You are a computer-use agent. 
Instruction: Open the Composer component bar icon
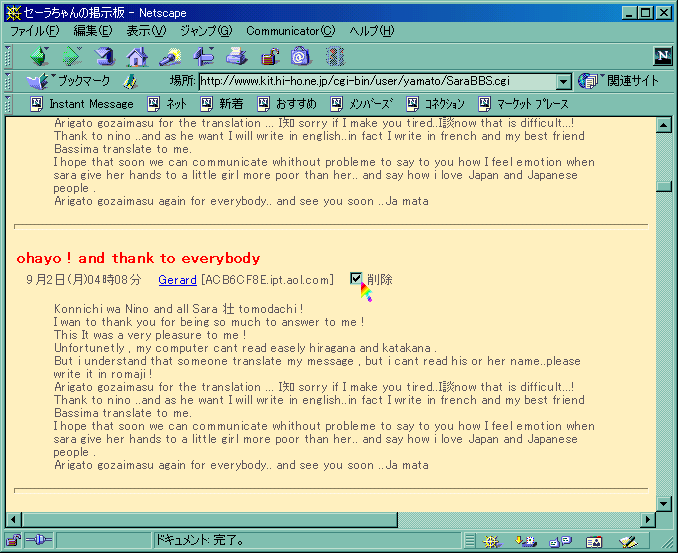(x=628, y=541)
